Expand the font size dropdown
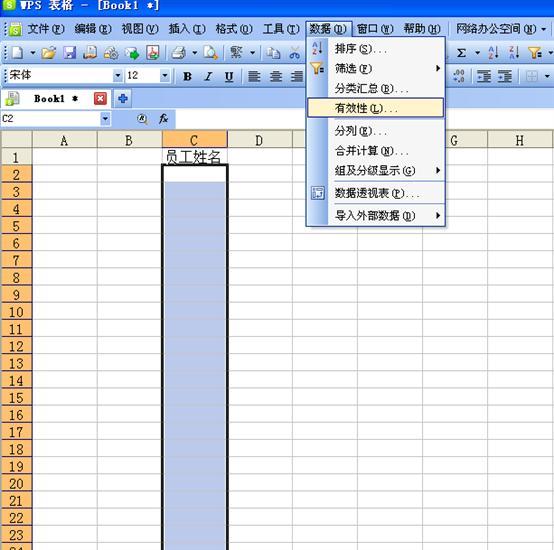Screen dimensions: 554x550 164,75
